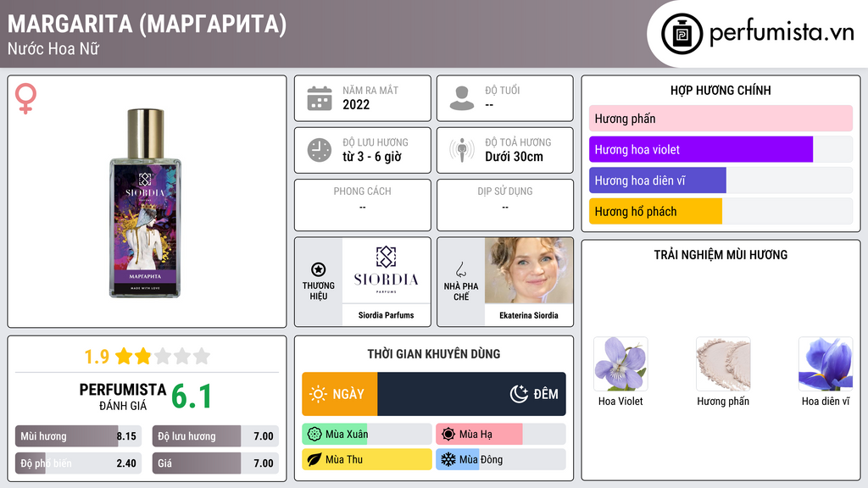Click the 6.1 Perfumista score
Image resolution: width=868 pixels, height=488 pixels.
point(192,396)
